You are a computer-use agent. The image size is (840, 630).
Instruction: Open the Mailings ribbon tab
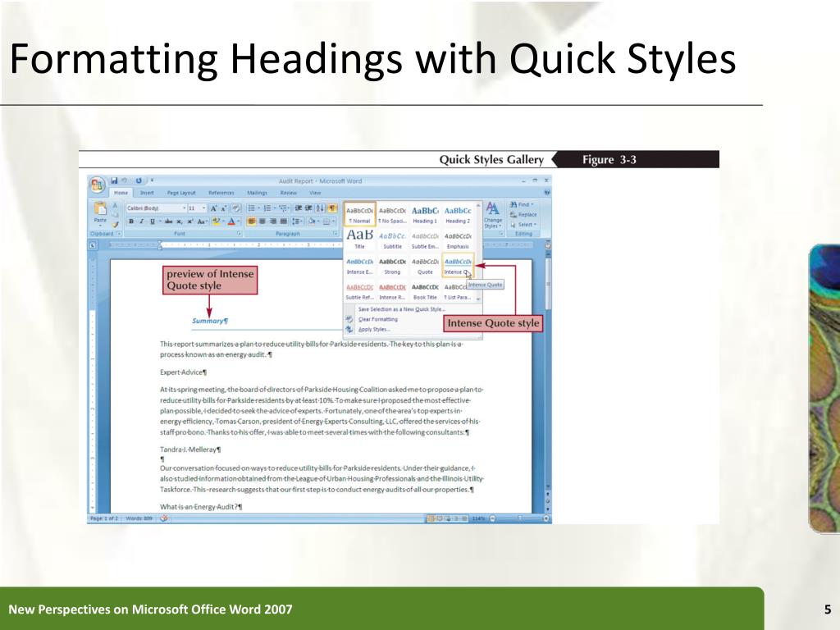(x=257, y=193)
